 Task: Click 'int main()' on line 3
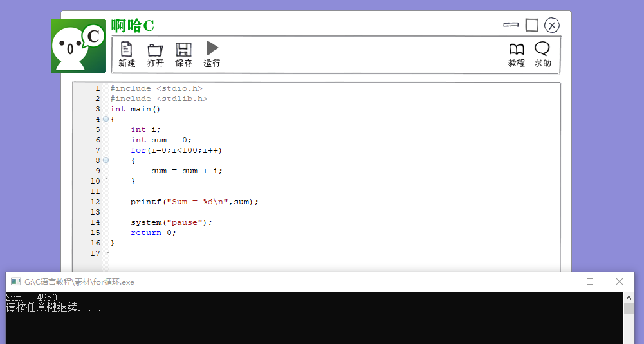tap(135, 109)
